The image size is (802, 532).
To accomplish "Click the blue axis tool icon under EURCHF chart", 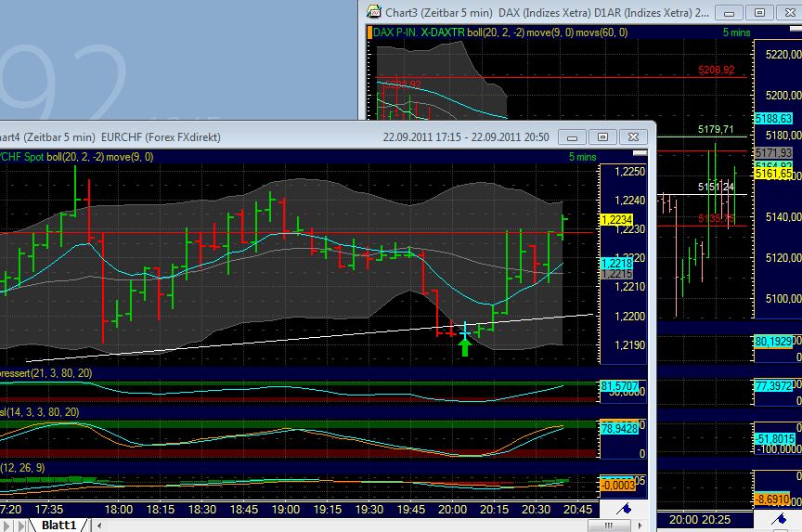I will tap(626, 509).
